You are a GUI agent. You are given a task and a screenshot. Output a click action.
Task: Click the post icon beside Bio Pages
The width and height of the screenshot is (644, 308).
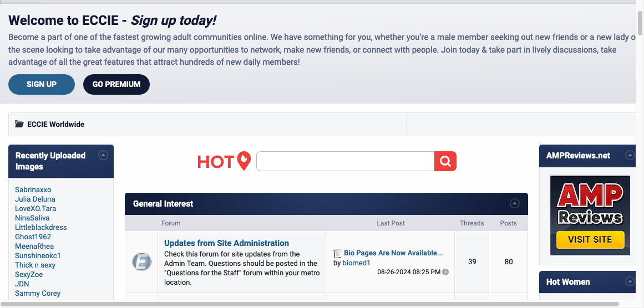337,253
